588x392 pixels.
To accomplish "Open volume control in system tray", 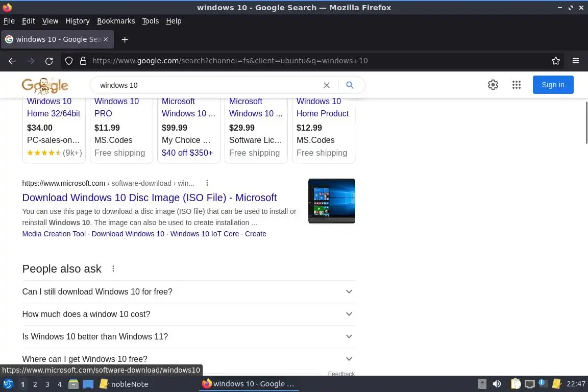I will click(497, 384).
